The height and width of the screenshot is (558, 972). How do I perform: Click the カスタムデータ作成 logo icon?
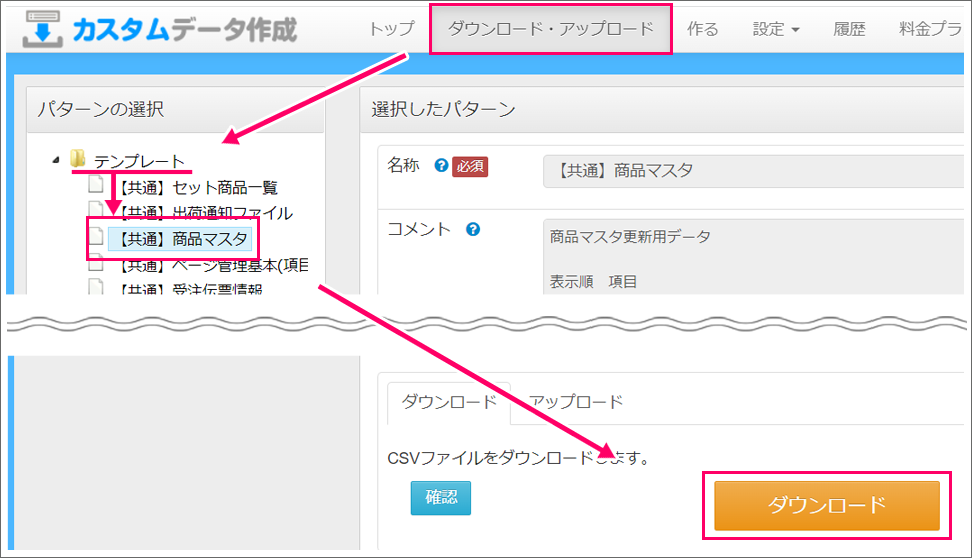pyautogui.click(x=43, y=29)
